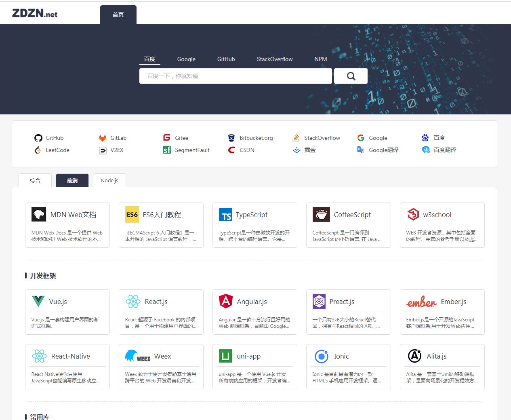
Task: Click the blue 掘金 icon
Action: 297,150
